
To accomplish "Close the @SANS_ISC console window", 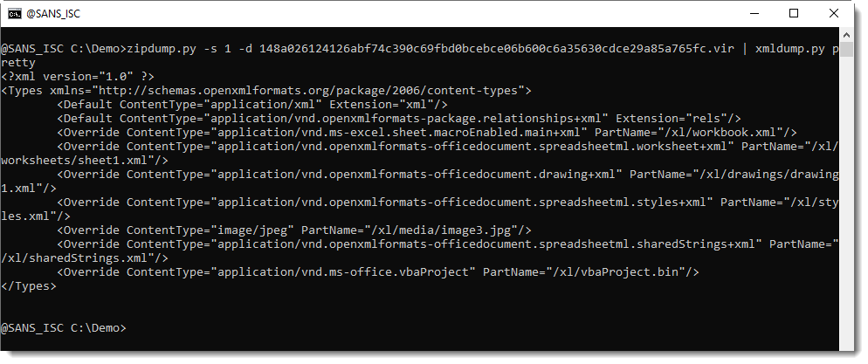I will click(x=833, y=13).
